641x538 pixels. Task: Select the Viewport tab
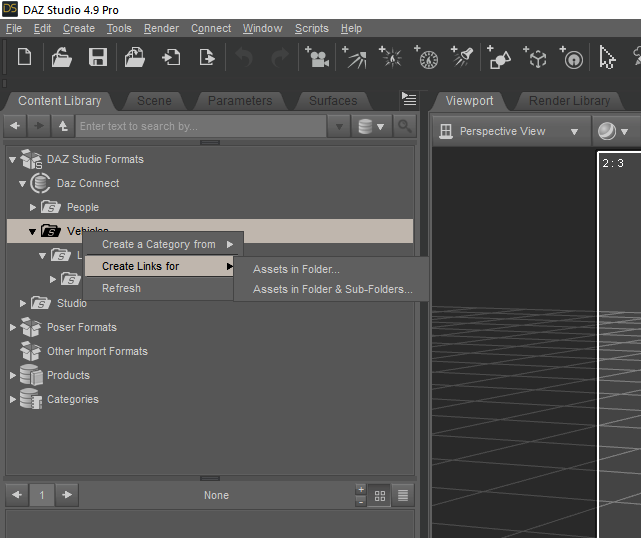pyautogui.click(x=469, y=101)
